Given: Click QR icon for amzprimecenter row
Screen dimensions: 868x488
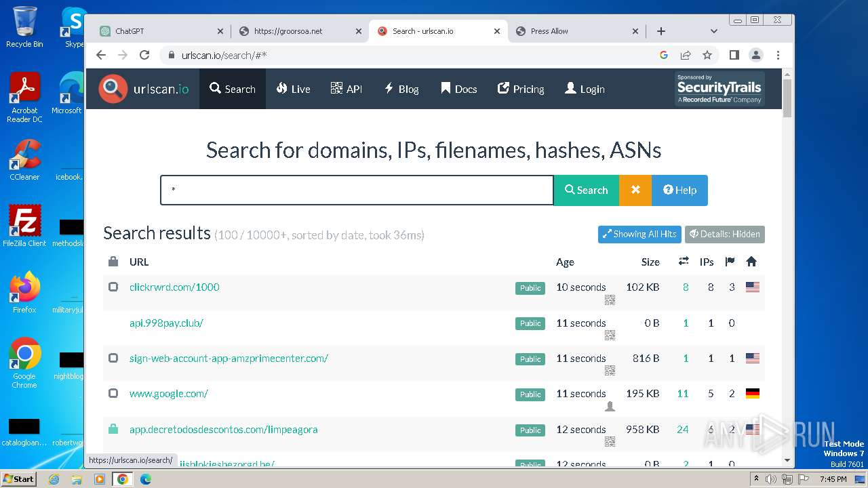Looking at the screenshot, I should pyautogui.click(x=610, y=370).
